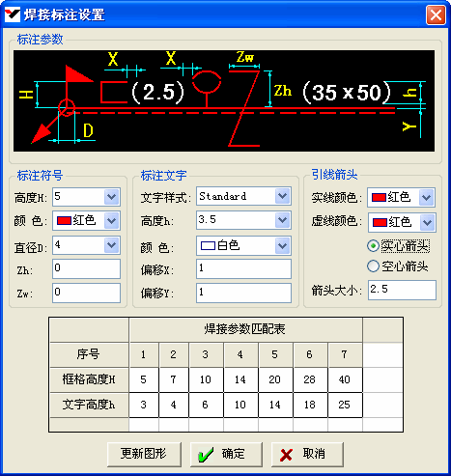Image resolution: width=451 pixels, height=476 pixels.
Task: Click the red X icon on 取消 button
Action: coord(286,455)
